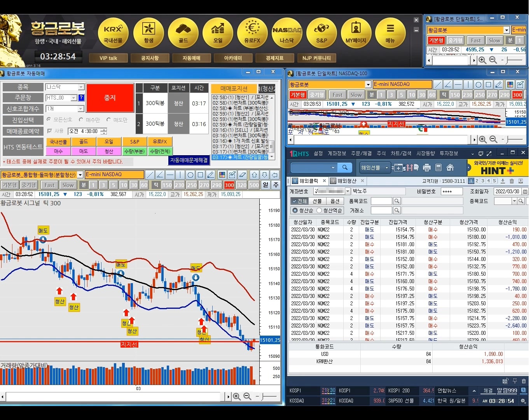Select 청산역순 sort radio button
The width and height of the screenshot is (531, 420).
tap(319, 210)
